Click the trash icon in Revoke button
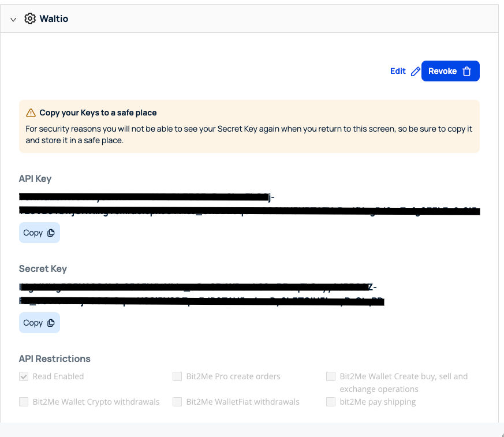The width and height of the screenshot is (504, 437). click(x=467, y=72)
